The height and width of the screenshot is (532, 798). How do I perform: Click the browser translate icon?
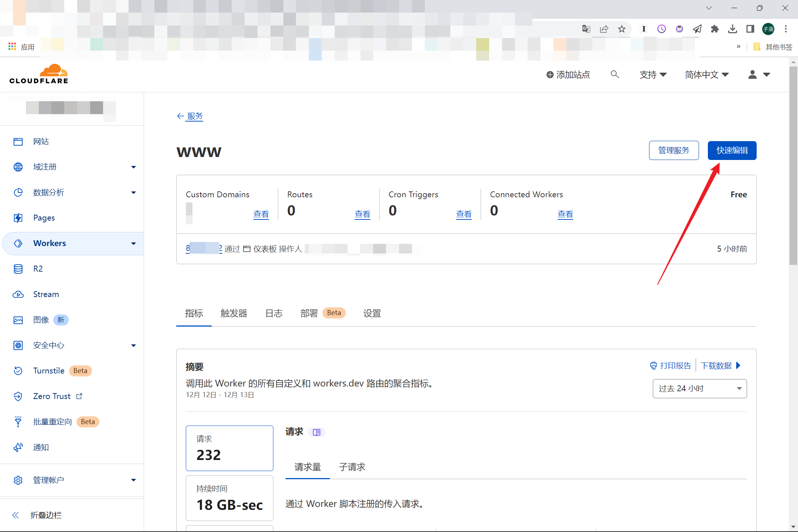(586, 29)
